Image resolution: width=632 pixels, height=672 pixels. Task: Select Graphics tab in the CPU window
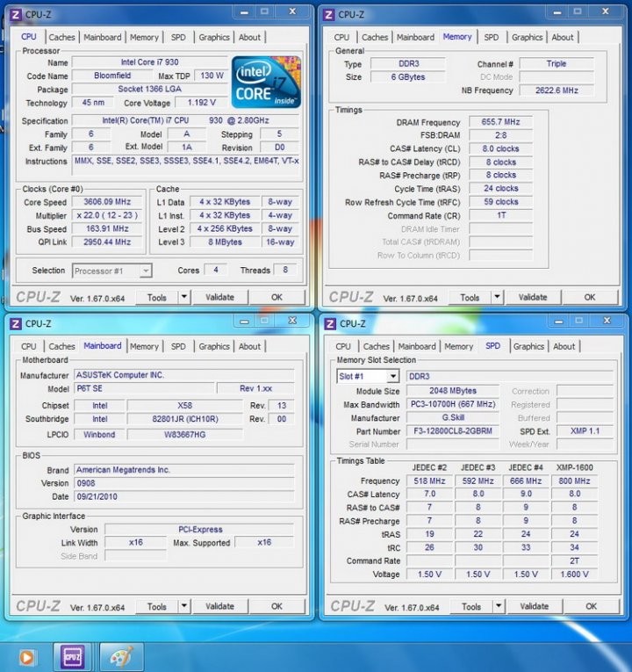214,37
